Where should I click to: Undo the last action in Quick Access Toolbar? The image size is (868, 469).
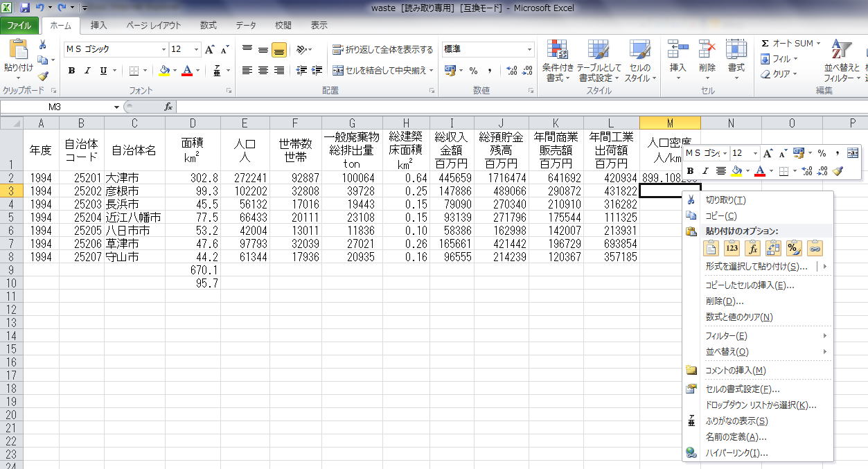click(x=39, y=8)
